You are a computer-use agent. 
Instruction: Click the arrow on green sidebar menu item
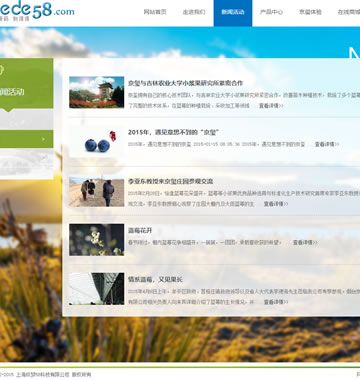(x=44, y=139)
